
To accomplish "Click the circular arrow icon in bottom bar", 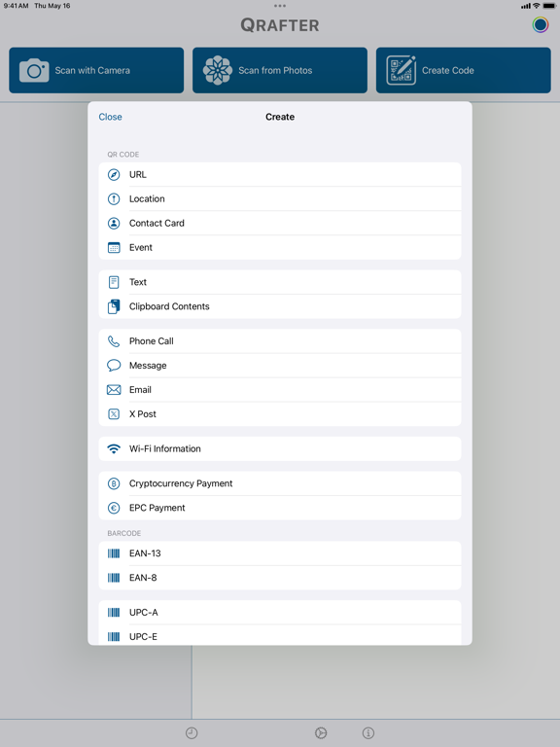I will tap(321, 733).
